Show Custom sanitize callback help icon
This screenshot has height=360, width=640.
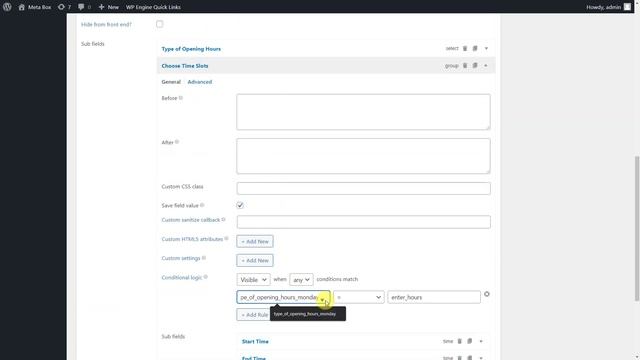[x=223, y=220]
